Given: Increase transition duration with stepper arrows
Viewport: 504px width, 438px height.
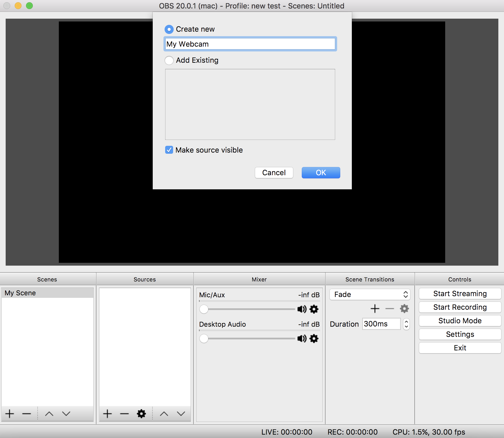Looking at the screenshot, I should (406, 321).
